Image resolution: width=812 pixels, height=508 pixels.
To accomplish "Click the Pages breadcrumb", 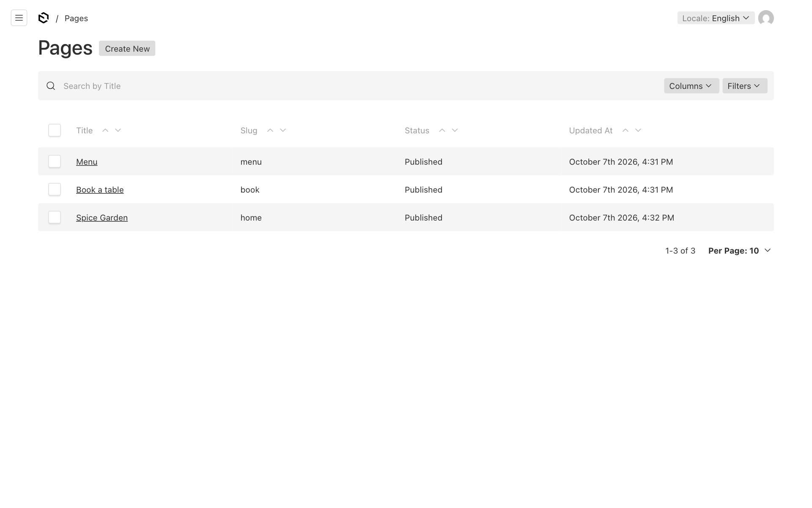I will click(x=76, y=18).
